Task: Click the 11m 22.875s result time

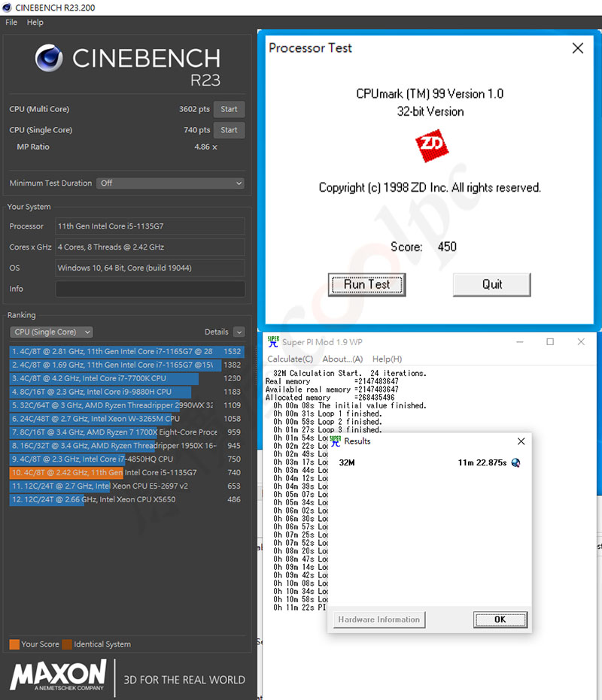Action: pyautogui.click(x=482, y=463)
